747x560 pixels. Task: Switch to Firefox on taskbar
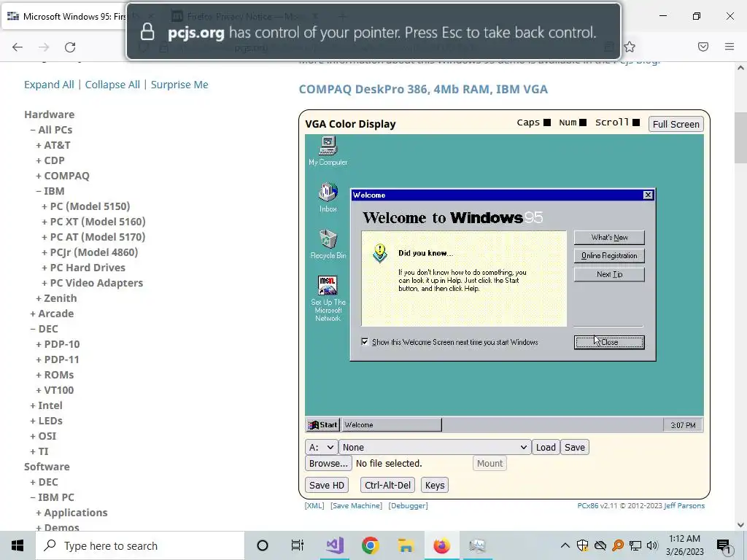441,545
